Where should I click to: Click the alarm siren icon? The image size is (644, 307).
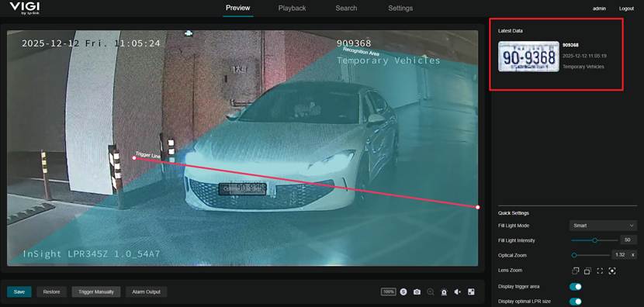(444, 291)
